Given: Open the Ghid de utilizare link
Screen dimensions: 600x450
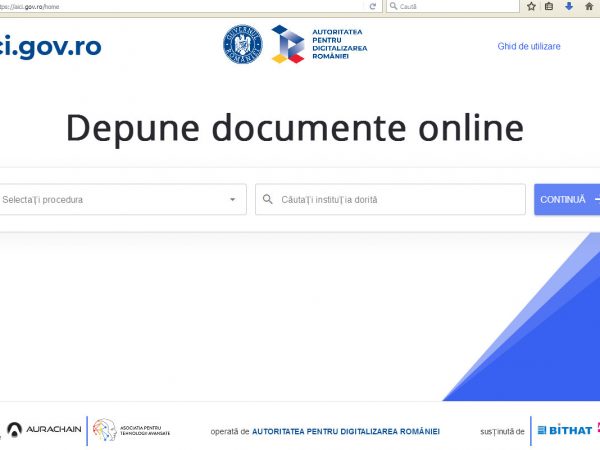Looking at the screenshot, I should (529, 46).
